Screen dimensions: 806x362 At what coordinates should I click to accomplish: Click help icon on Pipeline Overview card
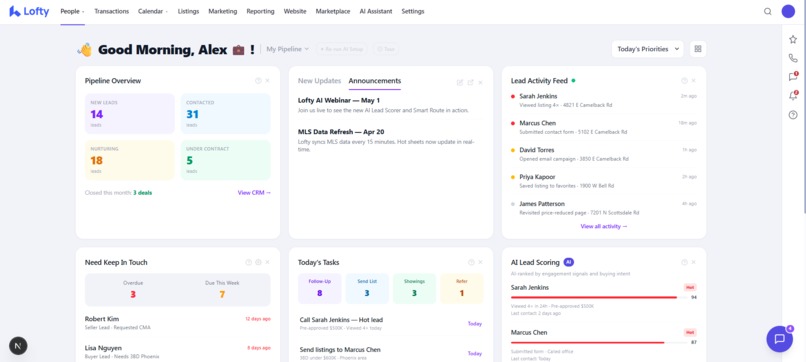[x=258, y=81]
